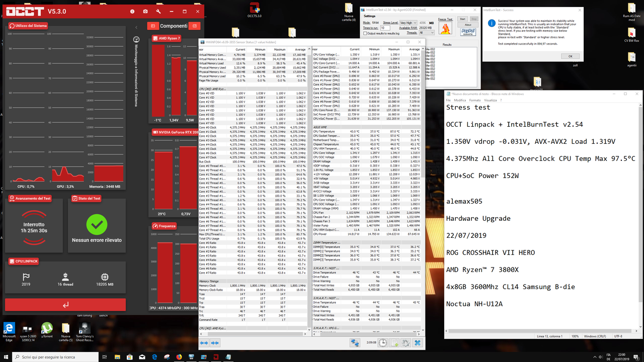Open the Threads dropdown set to All
This screenshot has width=644, height=362.
point(427,32)
